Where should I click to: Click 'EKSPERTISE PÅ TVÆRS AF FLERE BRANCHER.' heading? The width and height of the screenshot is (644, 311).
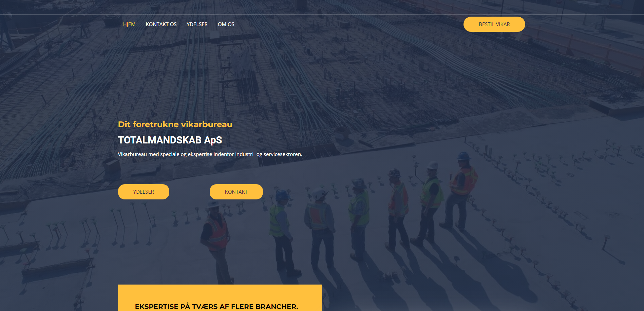tap(216, 307)
